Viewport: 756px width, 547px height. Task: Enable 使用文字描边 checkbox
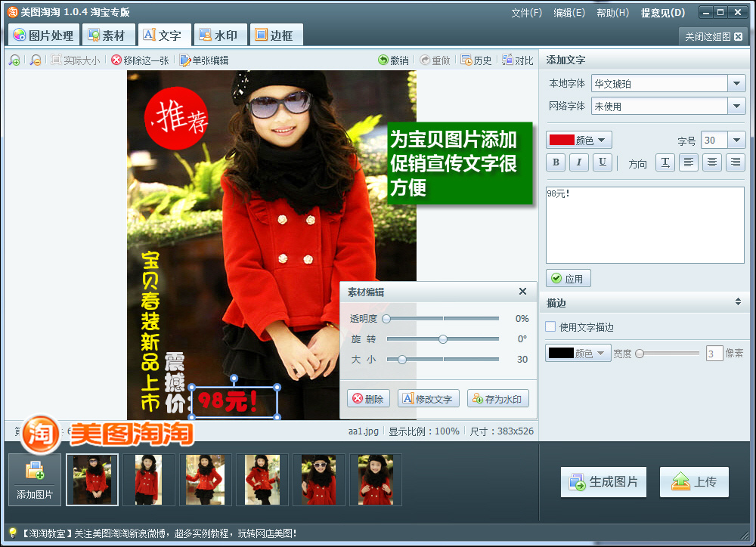[x=550, y=326]
